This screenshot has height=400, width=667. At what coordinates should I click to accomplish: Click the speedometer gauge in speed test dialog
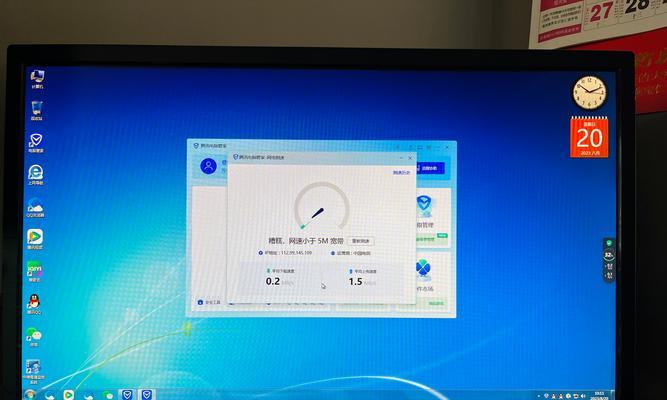[322, 206]
